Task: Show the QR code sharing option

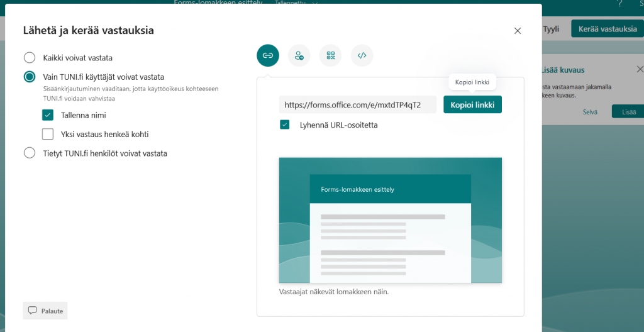Action: pyautogui.click(x=330, y=55)
